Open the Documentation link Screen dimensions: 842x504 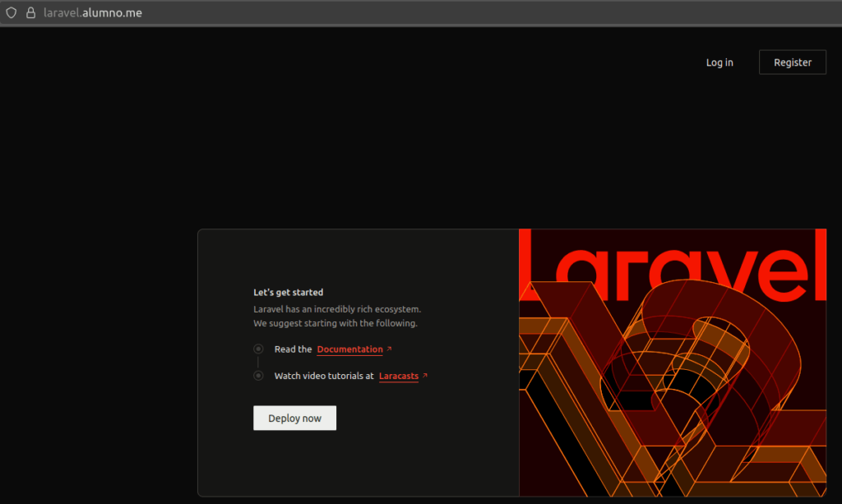click(x=349, y=349)
